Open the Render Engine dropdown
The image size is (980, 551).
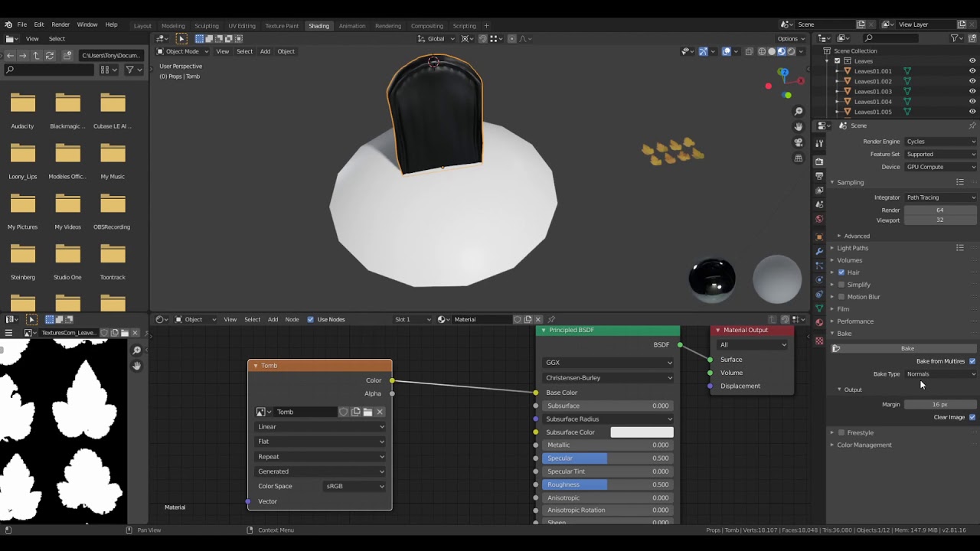click(x=941, y=142)
